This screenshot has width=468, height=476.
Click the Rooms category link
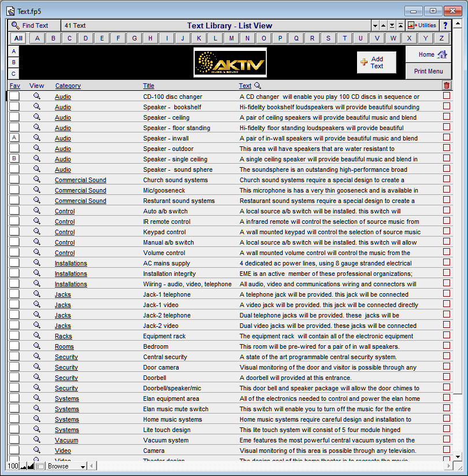click(x=64, y=346)
